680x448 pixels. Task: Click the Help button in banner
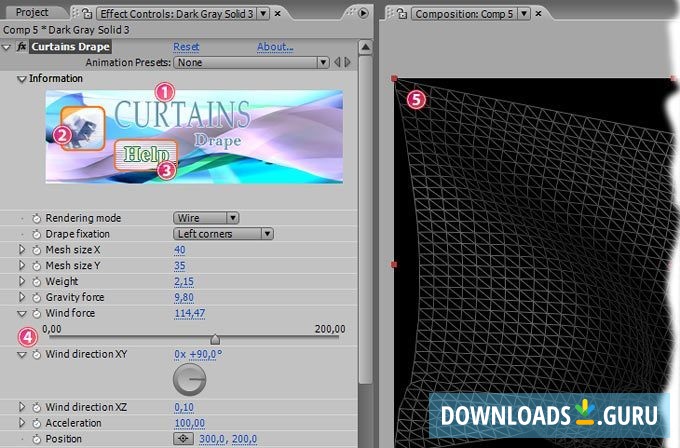point(146,154)
